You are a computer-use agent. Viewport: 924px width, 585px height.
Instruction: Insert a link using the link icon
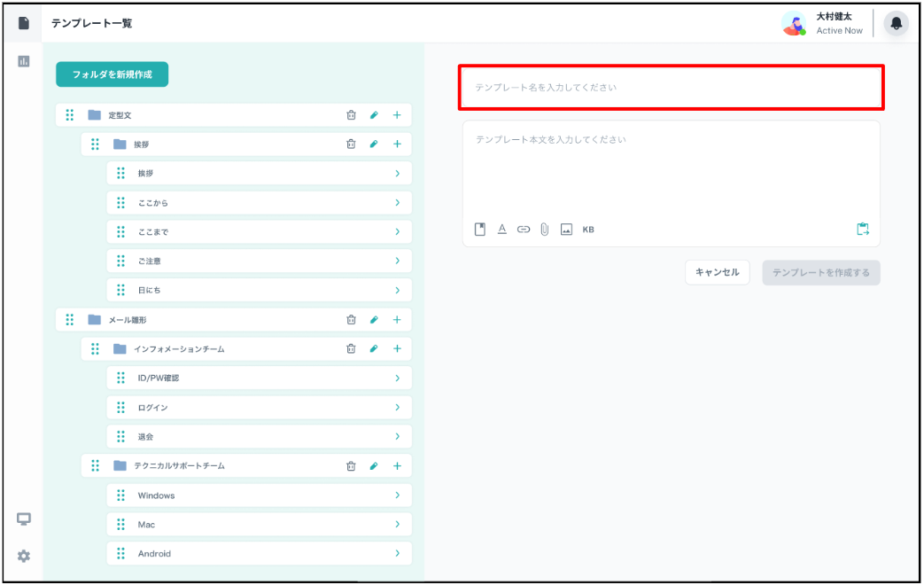click(x=524, y=230)
